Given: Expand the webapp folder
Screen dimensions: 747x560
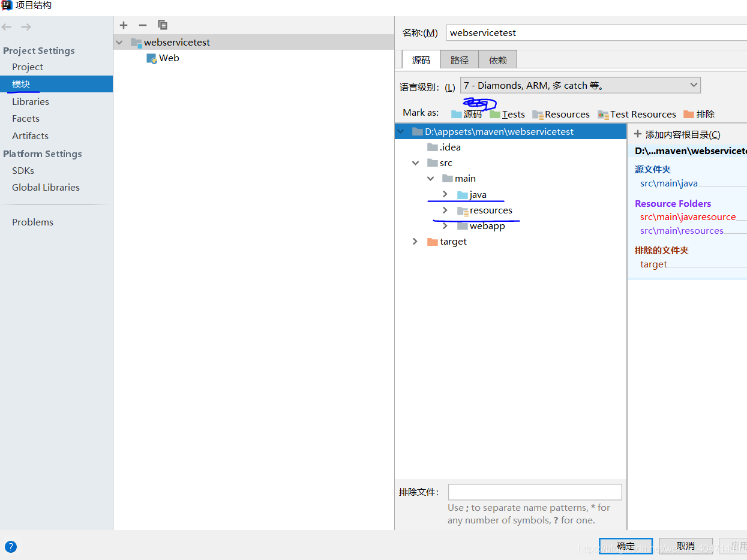Looking at the screenshot, I should (x=445, y=226).
